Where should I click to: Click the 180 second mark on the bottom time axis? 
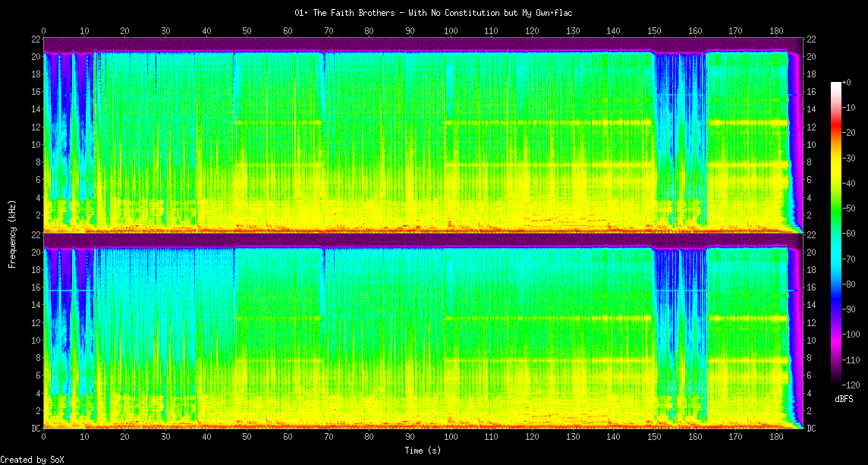[x=776, y=438]
